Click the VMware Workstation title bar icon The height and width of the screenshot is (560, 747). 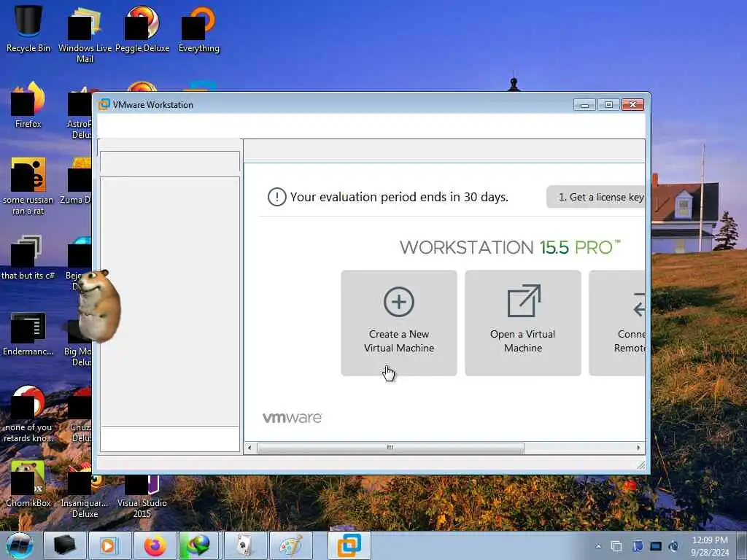coord(104,104)
